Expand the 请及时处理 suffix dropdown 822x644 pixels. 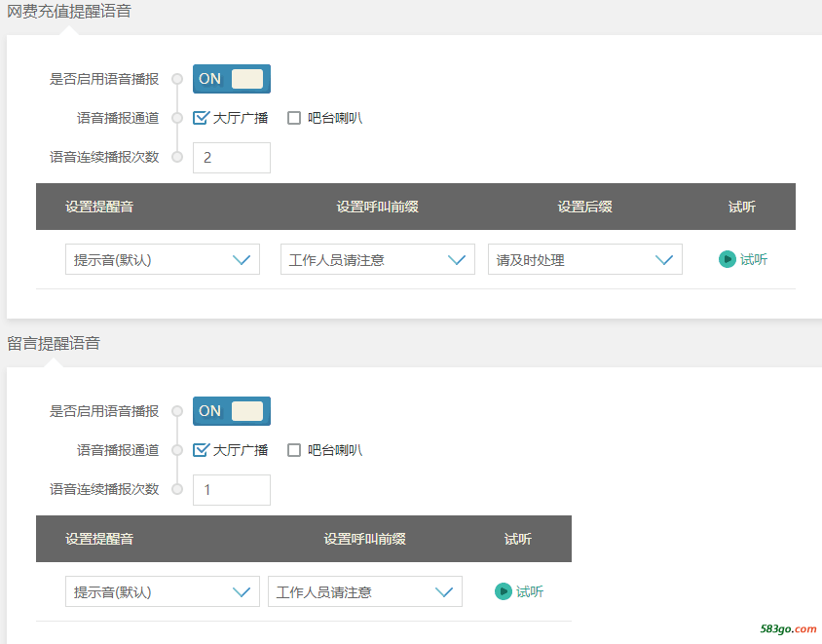(585, 259)
